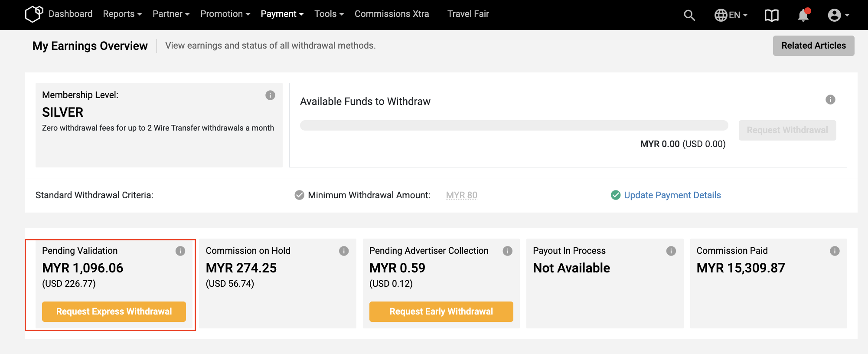Click the zero withdrawal fees description
868x354 pixels.
coord(158,128)
